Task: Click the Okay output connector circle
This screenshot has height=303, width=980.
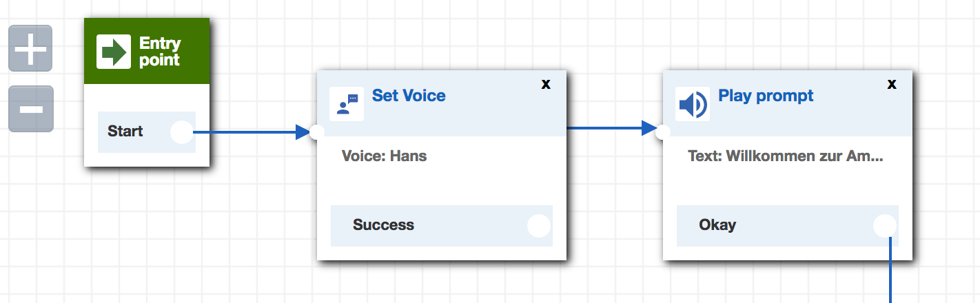Action: point(885,226)
